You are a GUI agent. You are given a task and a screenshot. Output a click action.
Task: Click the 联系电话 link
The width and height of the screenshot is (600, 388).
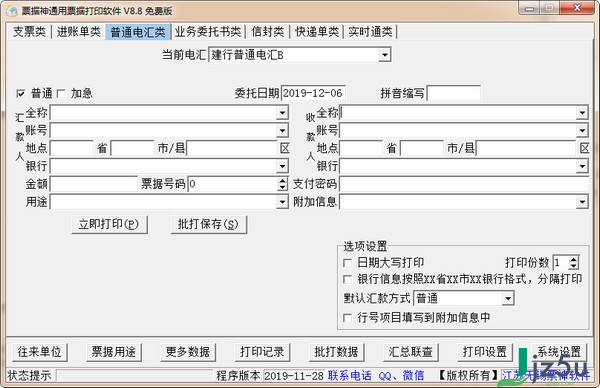349,376
